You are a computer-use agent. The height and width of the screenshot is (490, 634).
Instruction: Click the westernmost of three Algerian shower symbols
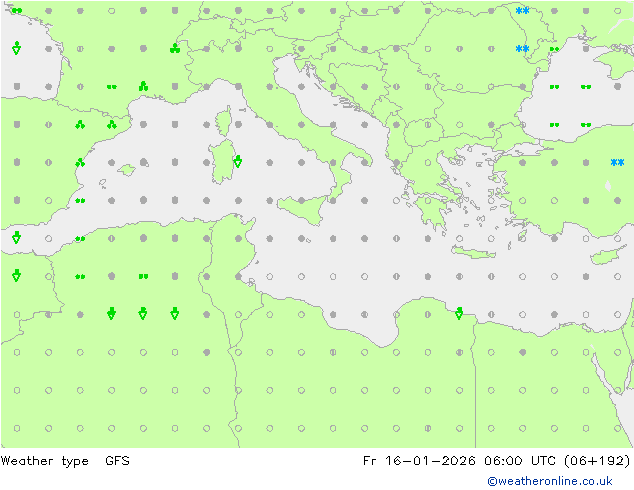click(x=112, y=313)
